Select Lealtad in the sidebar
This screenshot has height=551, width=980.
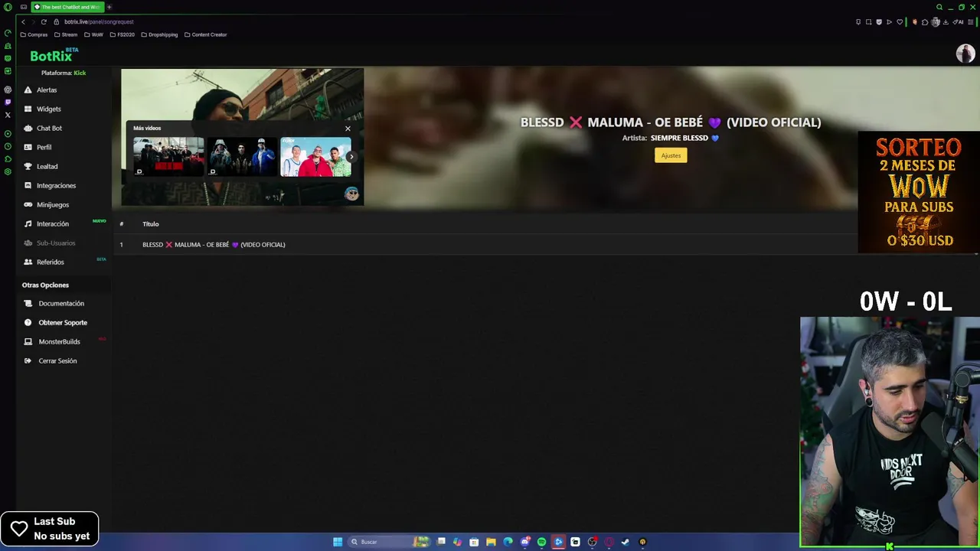[x=47, y=166]
